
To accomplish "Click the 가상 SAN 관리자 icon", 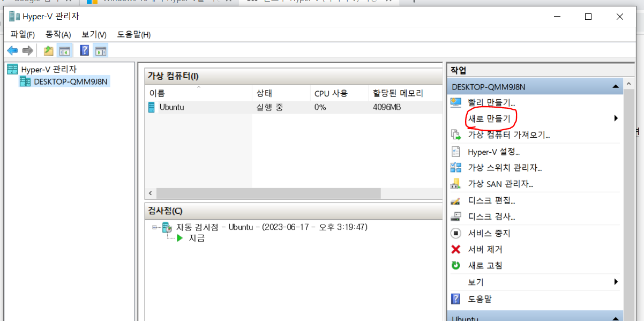I will coord(456,184).
